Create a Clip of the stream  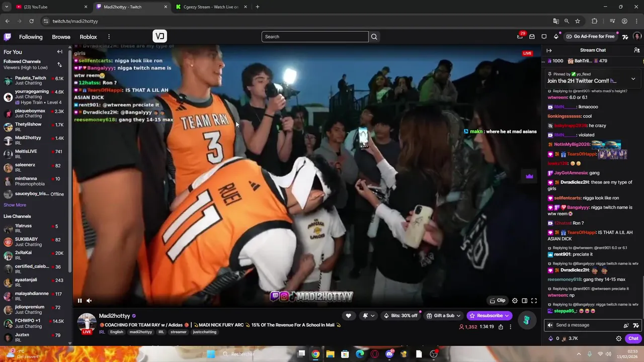(x=498, y=301)
